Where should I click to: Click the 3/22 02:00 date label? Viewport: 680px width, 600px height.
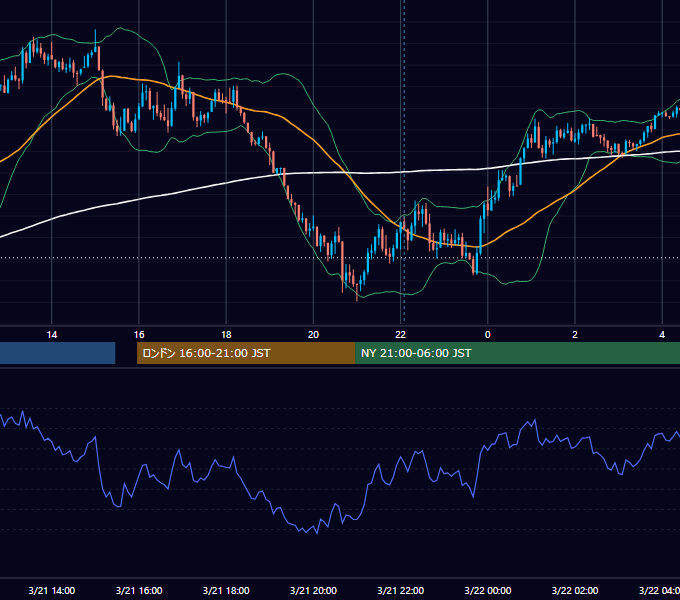(575, 590)
